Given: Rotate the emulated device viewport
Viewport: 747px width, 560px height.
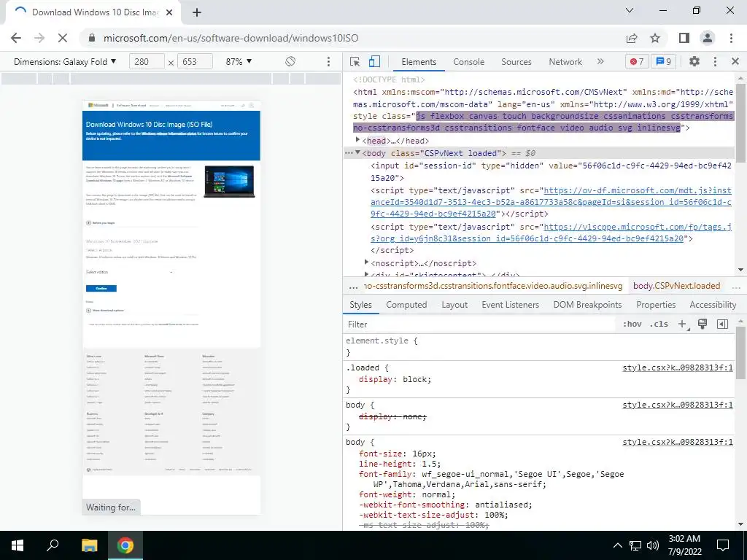Looking at the screenshot, I should coord(290,61).
